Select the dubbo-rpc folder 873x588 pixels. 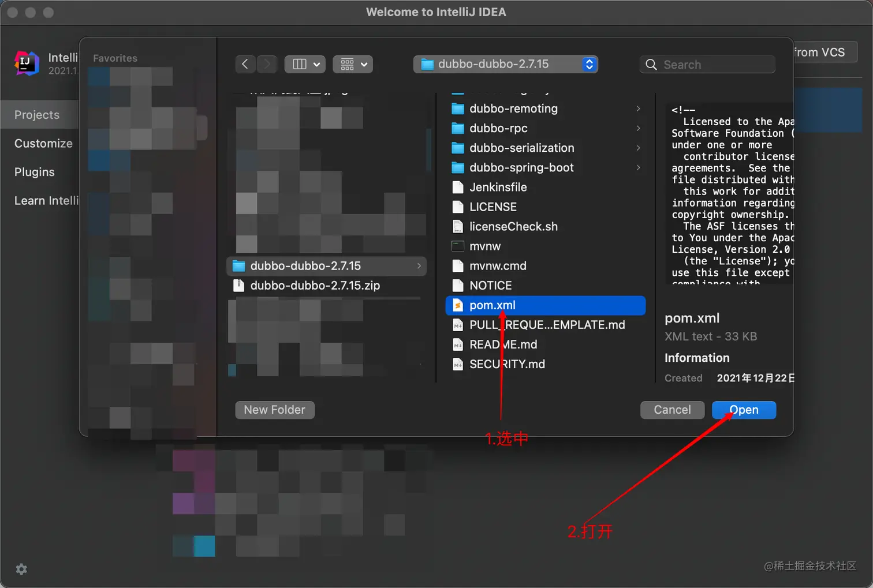(x=546, y=128)
